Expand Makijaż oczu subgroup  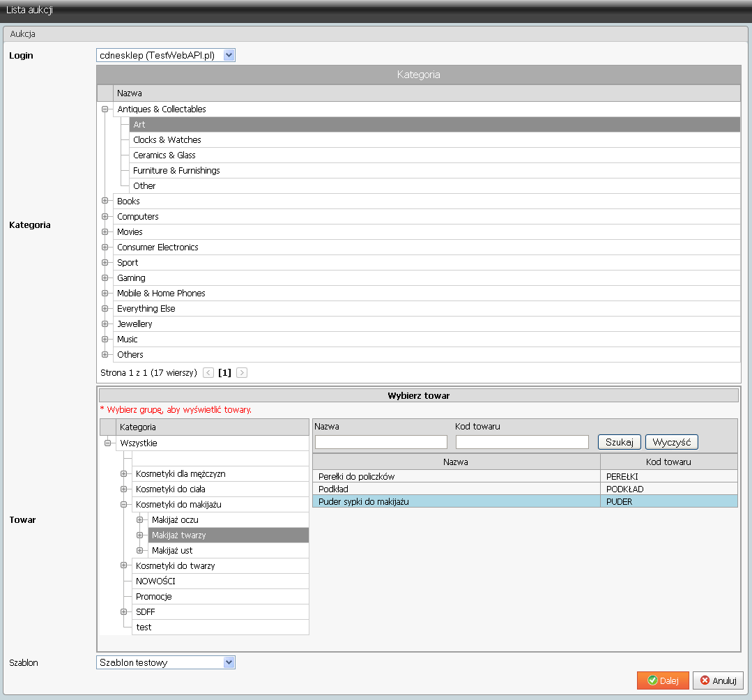tap(139, 519)
